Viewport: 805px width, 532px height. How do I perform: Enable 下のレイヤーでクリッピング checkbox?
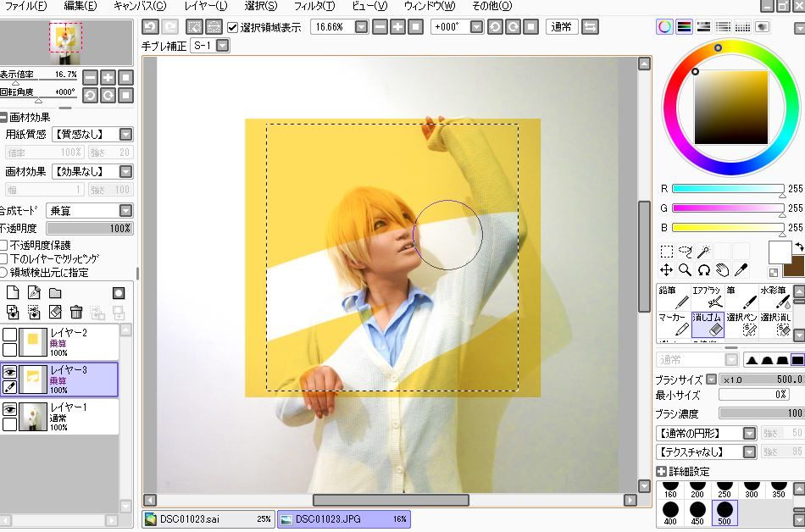pos(3,258)
